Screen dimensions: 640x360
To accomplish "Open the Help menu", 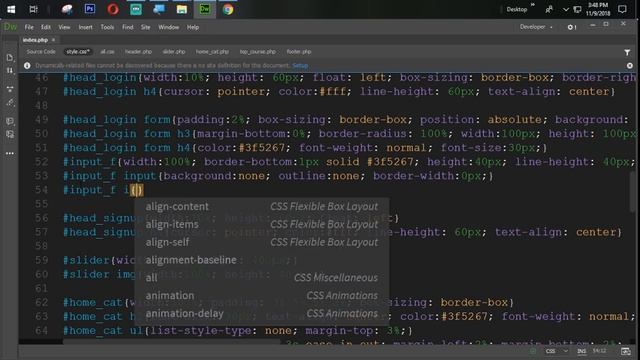I will [193, 27].
